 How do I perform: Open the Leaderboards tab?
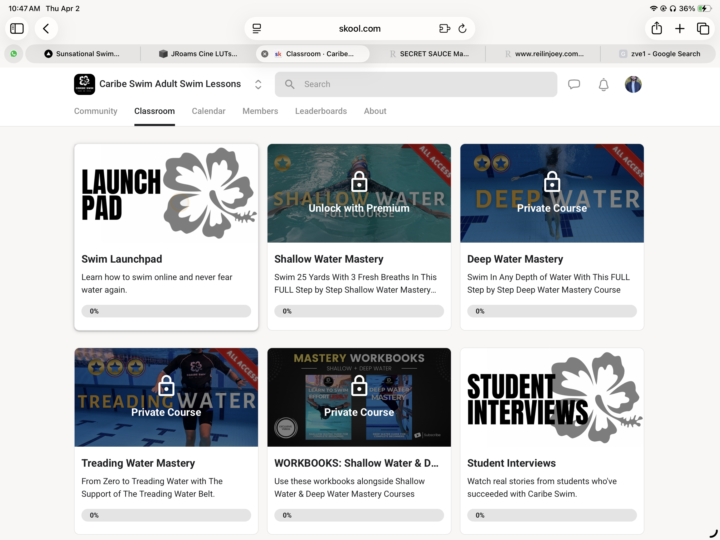[321, 111]
